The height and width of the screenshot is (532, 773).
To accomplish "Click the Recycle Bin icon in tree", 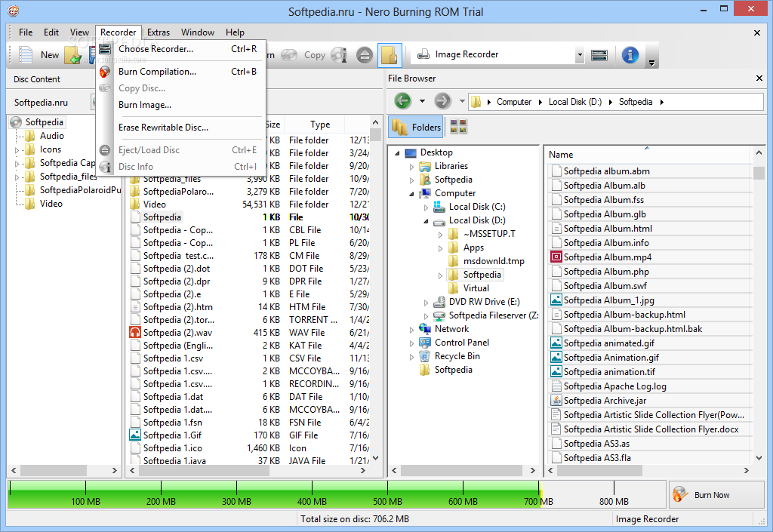I will click(424, 356).
